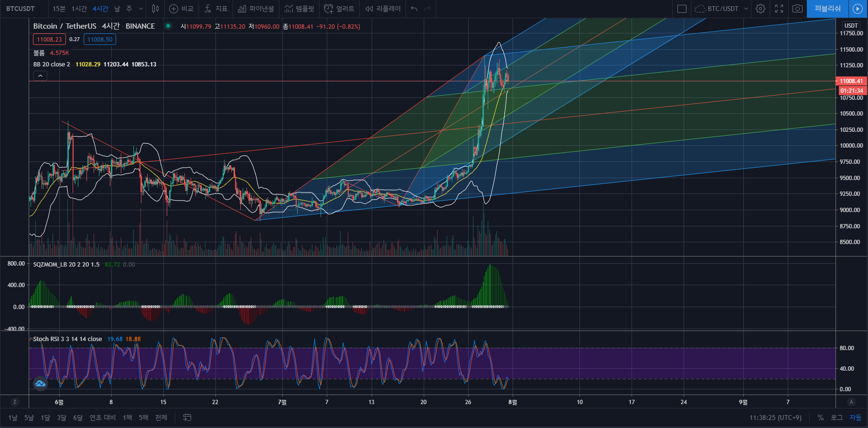Start bar 리플레이 replay mode
This screenshot has width=868, height=428.
coord(383,9)
